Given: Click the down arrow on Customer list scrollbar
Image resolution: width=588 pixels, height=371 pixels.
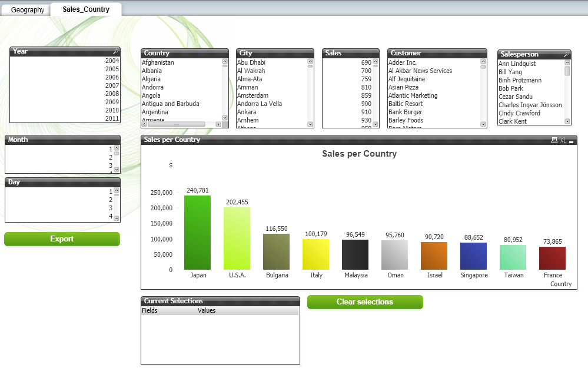Looking at the screenshot, I should 484,124.
